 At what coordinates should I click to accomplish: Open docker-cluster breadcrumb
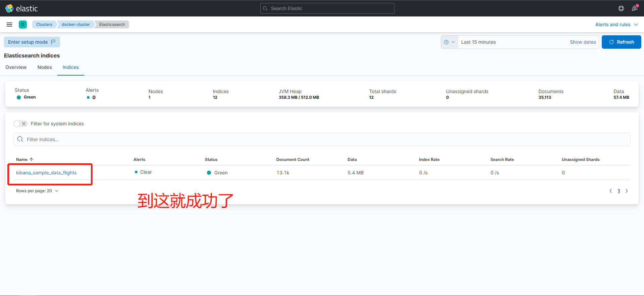click(x=75, y=25)
